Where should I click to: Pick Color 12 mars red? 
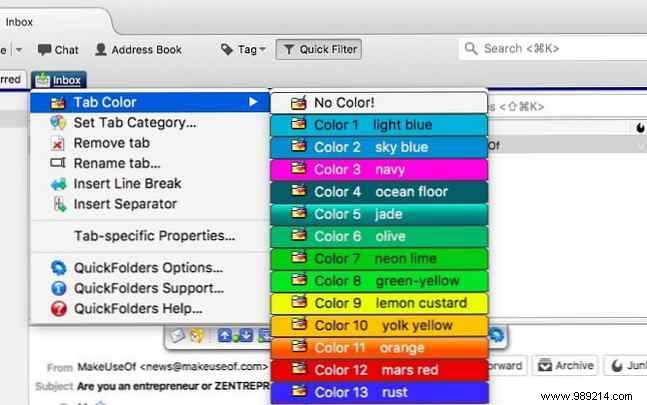point(379,370)
